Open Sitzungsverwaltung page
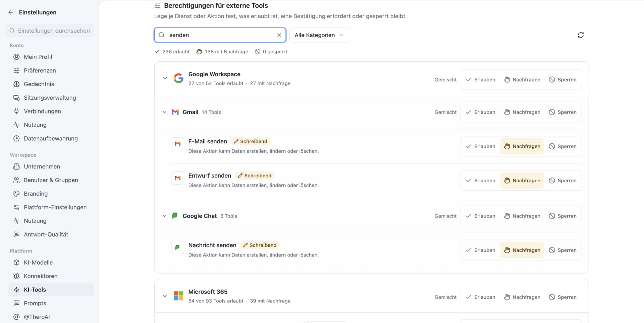 pyautogui.click(x=51, y=98)
